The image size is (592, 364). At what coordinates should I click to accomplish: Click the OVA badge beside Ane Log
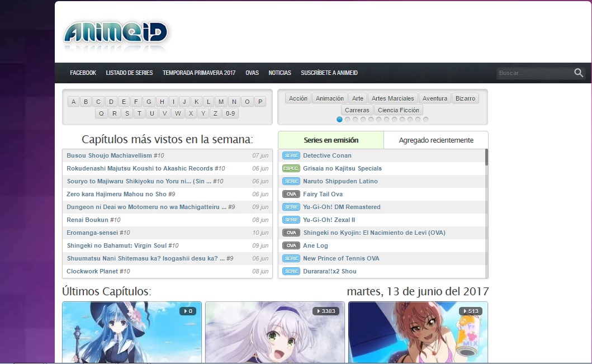click(x=291, y=245)
